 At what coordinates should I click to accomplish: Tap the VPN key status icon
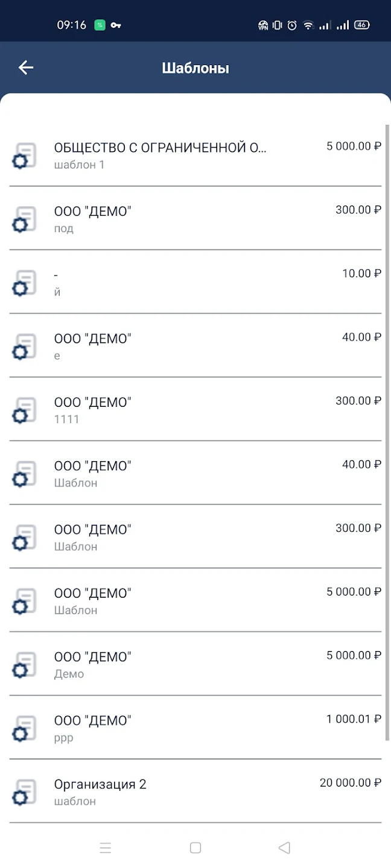[x=116, y=25]
